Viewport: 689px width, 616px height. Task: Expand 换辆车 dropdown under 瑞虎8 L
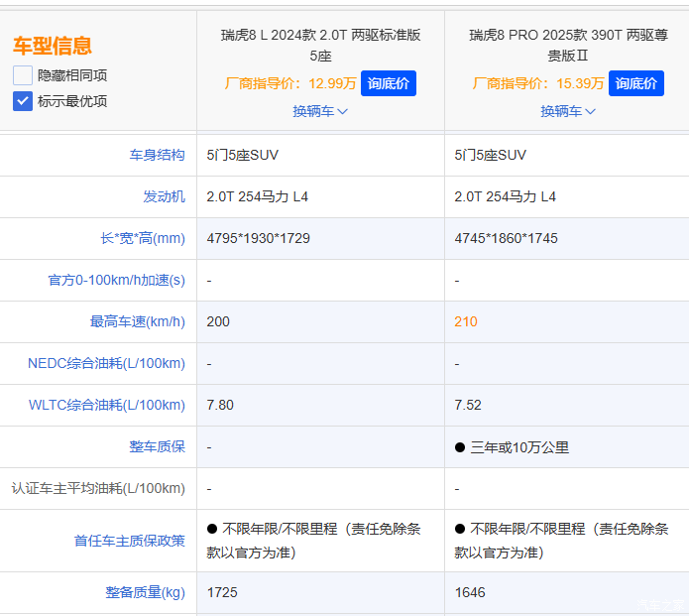(x=320, y=111)
